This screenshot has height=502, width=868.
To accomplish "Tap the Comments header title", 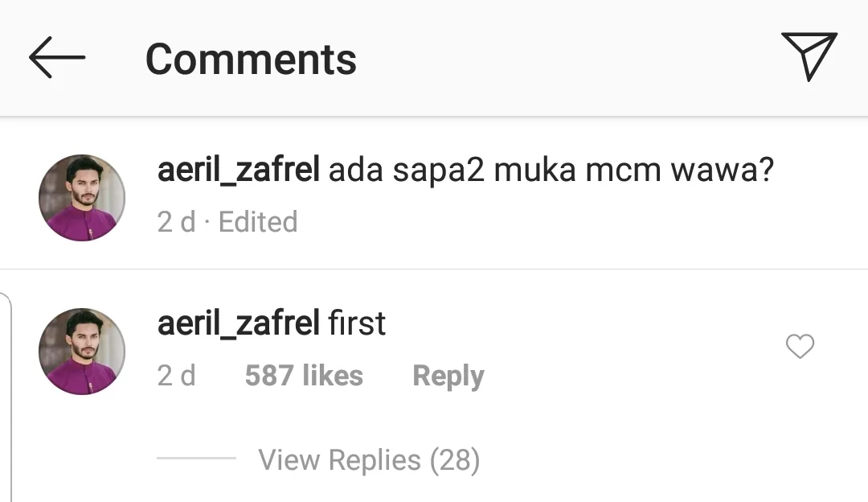I will pos(251,60).
